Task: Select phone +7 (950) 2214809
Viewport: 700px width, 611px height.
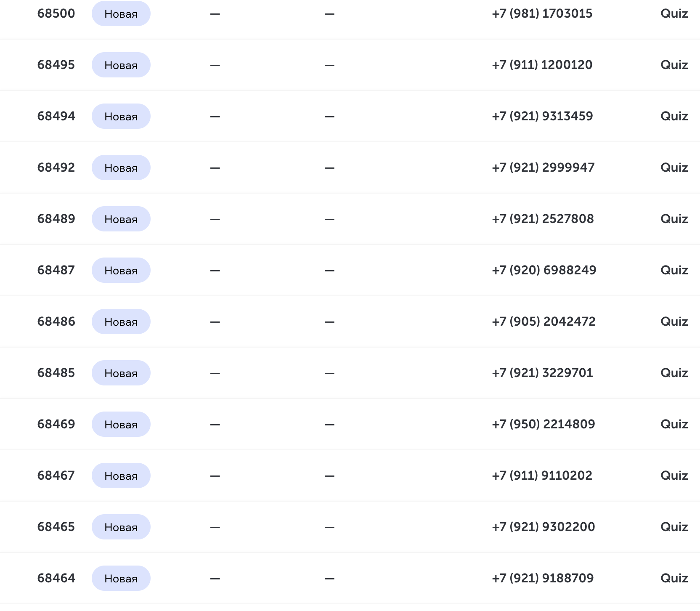Action: pos(543,424)
